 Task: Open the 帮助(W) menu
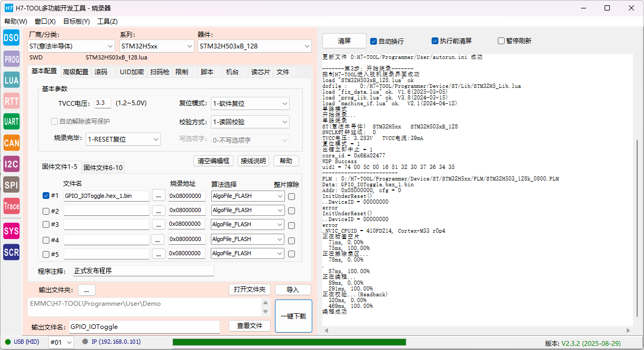[x=16, y=22]
